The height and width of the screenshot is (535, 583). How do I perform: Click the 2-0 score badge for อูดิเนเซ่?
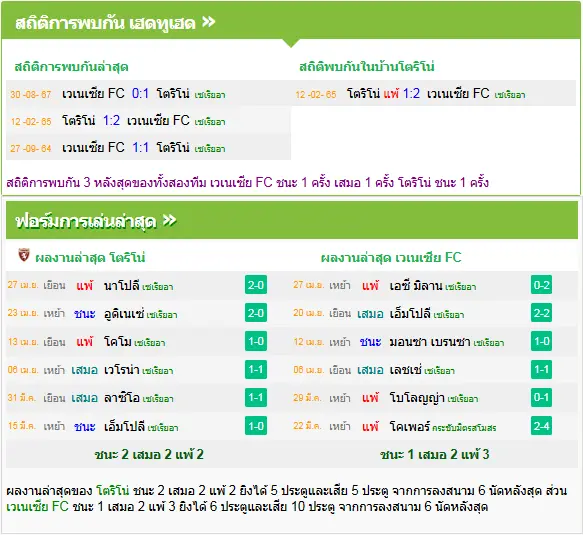(x=256, y=313)
